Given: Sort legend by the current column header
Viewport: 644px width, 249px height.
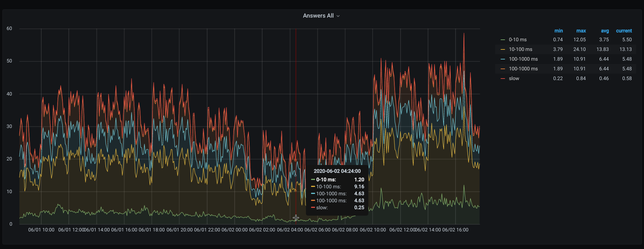Looking at the screenshot, I should tap(624, 31).
